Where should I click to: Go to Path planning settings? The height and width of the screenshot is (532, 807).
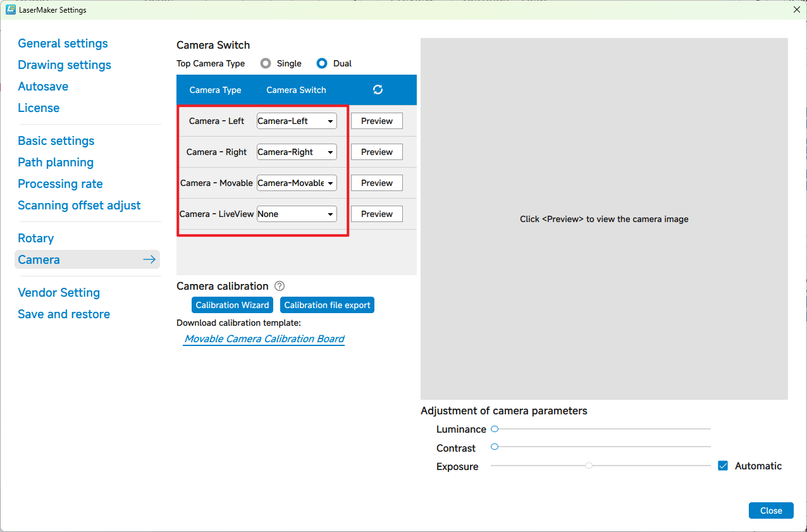(56, 163)
